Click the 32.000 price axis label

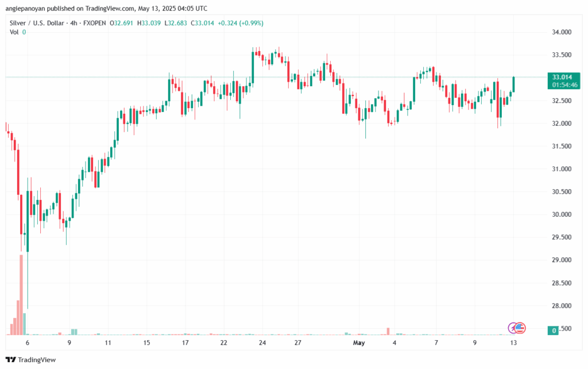(562, 124)
